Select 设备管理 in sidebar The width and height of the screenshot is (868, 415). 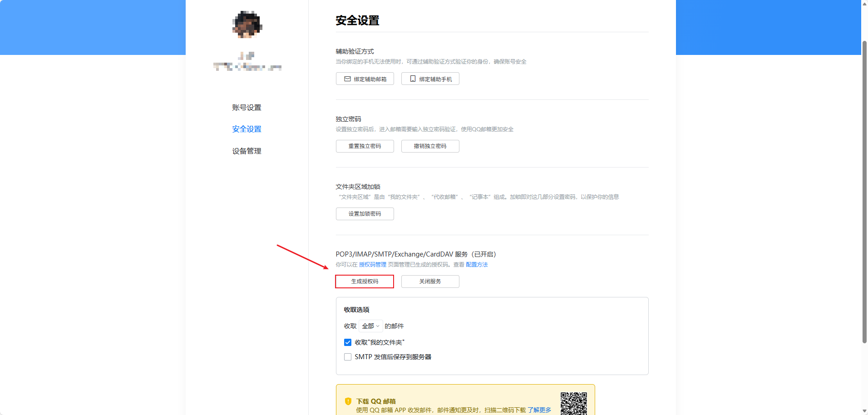coord(247,151)
